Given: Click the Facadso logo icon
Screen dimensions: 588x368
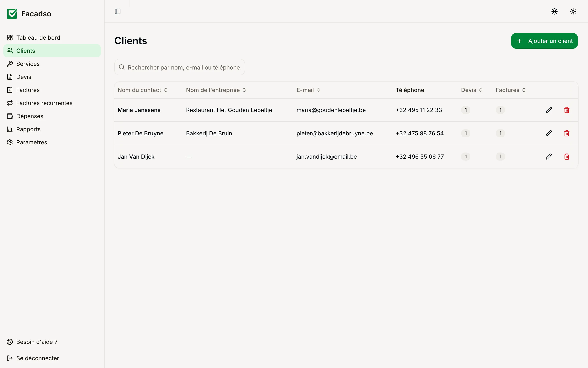Looking at the screenshot, I should (x=12, y=14).
